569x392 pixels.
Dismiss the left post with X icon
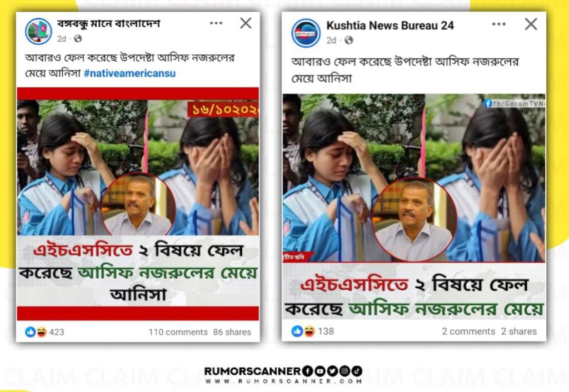pyautogui.click(x=246, y=23)
